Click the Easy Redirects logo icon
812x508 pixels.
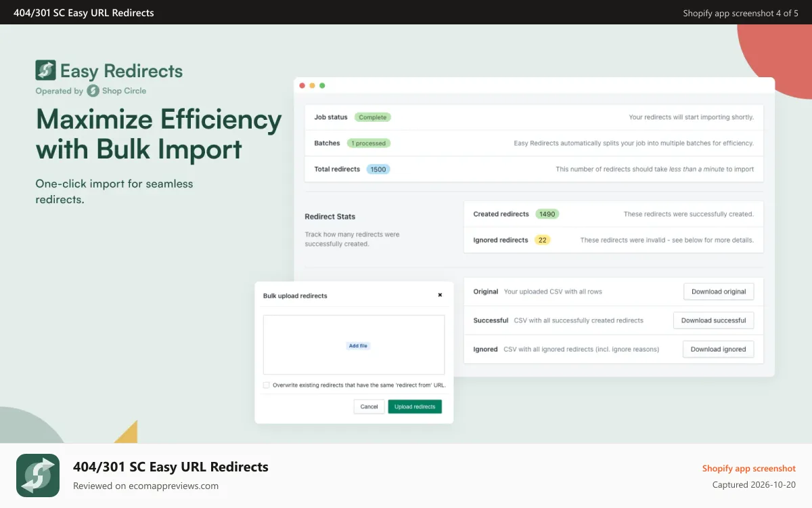click(x=45, y=70)
